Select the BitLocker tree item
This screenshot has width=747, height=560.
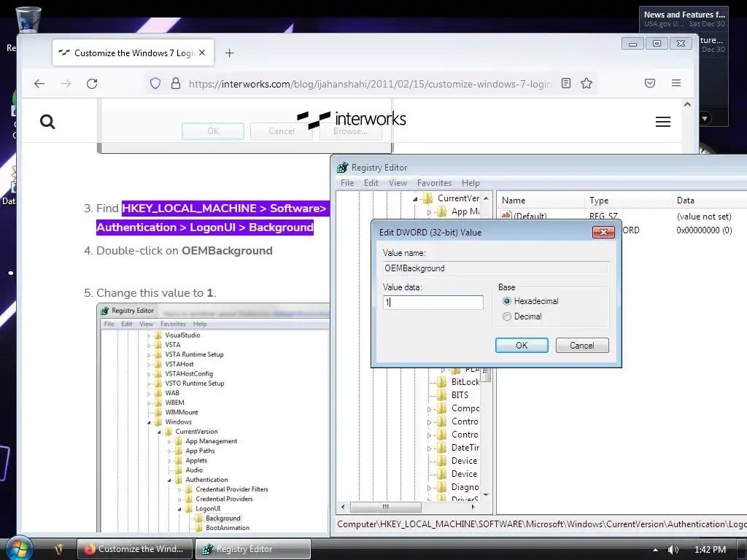[x=465, y=382]
